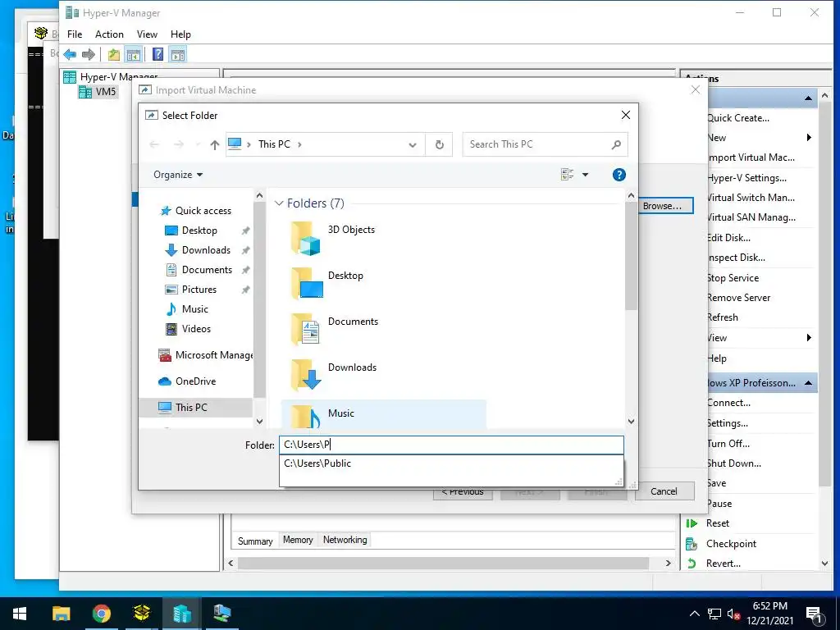840x630 pixels.
Task: Select This PC in navigation sidebar
Action: point(195,408)
